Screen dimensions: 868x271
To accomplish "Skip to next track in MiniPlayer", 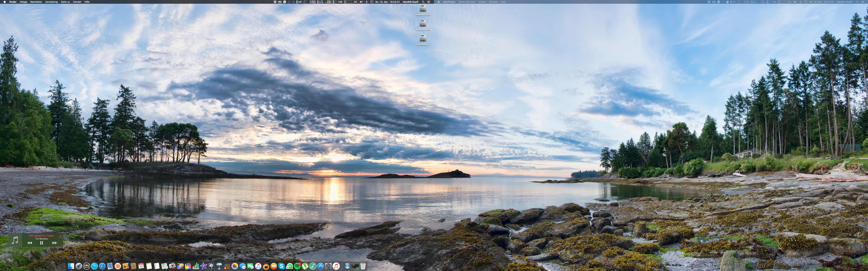I will pyautogui.click(x=55, y=243).
